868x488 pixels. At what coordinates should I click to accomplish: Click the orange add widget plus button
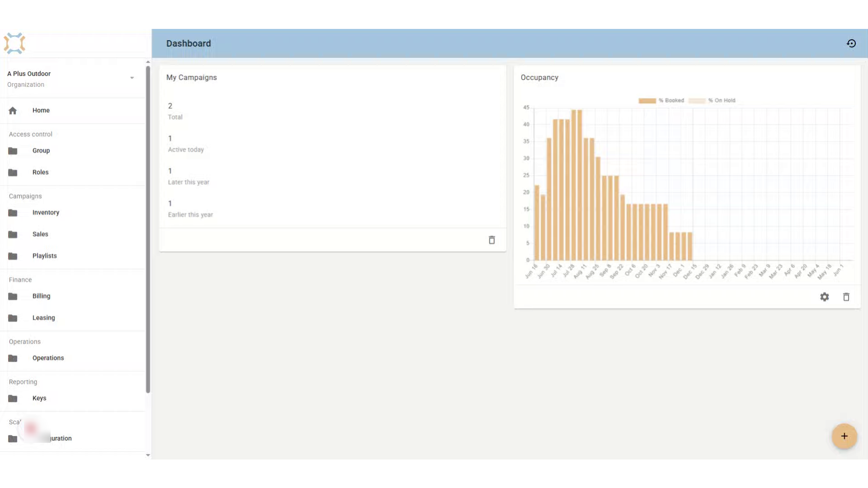pyautogui.click(x=844, y=436)
